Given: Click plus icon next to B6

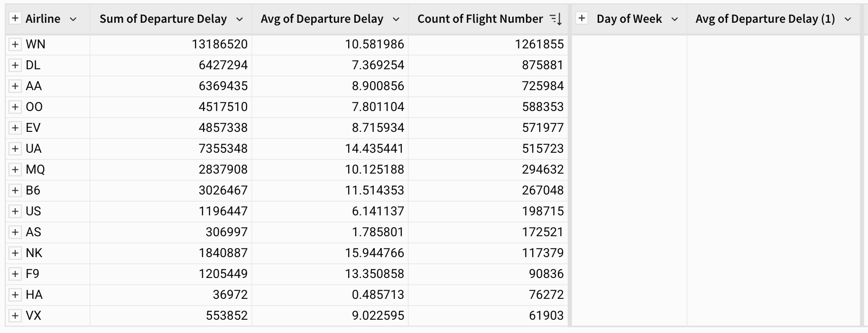Looking at the screenshot, I should coord(15,190).
